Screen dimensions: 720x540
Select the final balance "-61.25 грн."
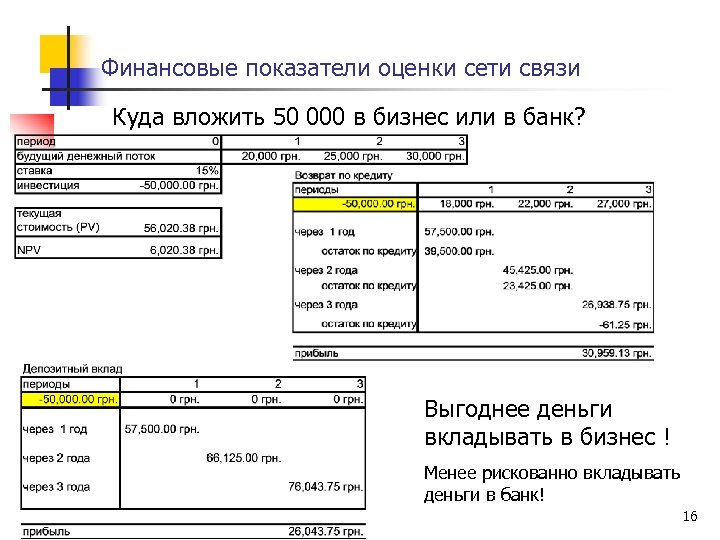pyautogui.click(x=625, y=325)
